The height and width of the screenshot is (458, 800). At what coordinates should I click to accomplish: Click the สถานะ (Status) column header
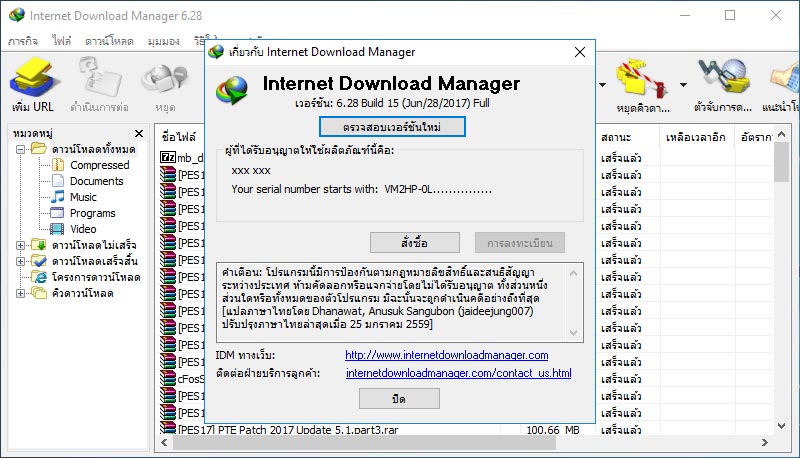point(616,137)
